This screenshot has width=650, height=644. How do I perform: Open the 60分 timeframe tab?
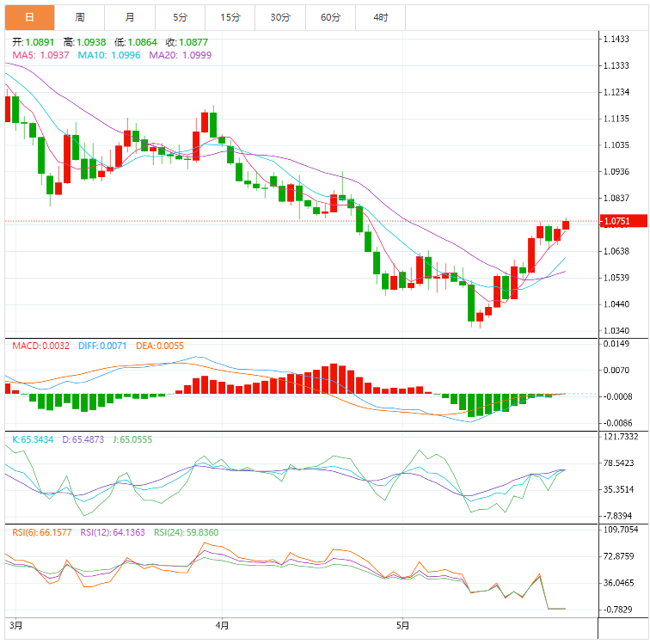[330, 17]
